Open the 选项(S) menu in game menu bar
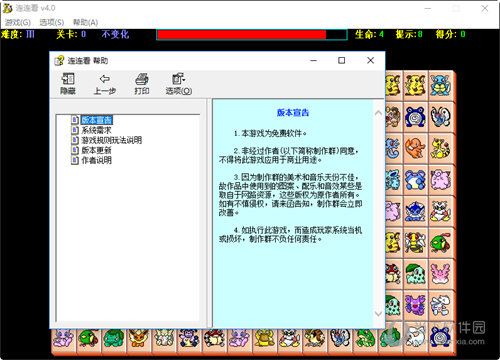Image resolution: width=500 pixels, height=360 pixels. pos(52,22)
